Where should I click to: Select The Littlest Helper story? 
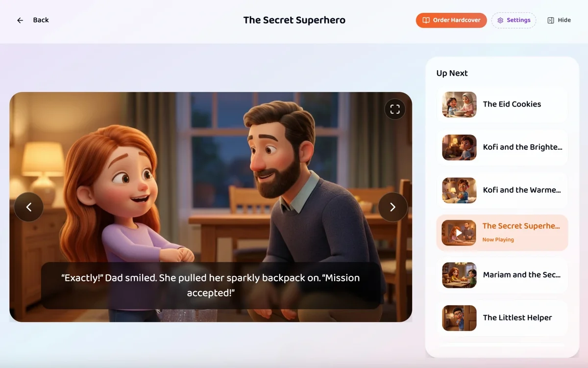coord(502,317)
